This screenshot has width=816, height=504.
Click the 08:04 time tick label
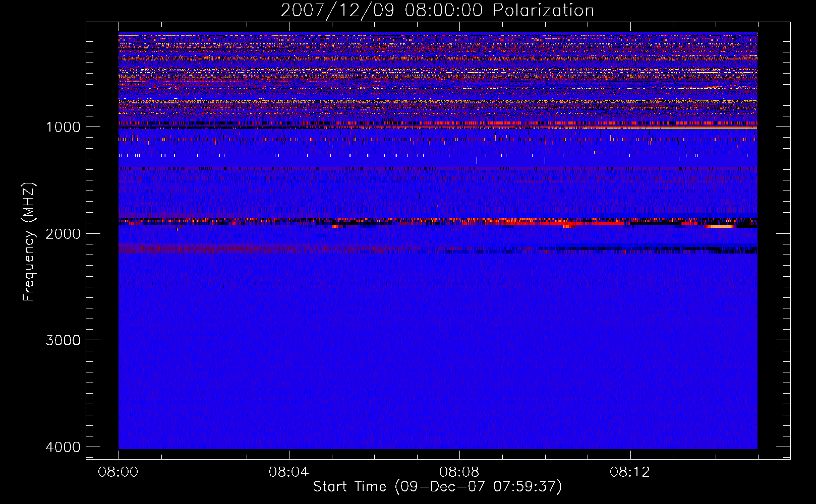point(288,472)
